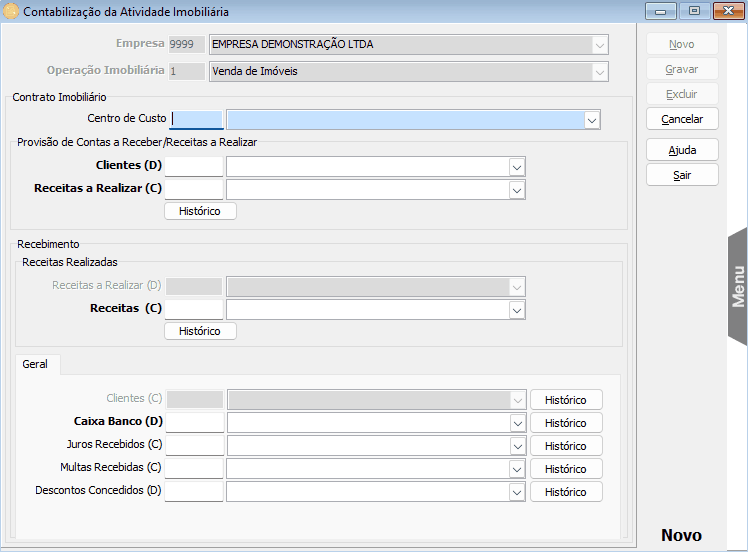Image resolution: width=748 pixels, height=552 pixels.
Task: Expand the Multas Recebidas (C) dropdown
Action: 517,469
